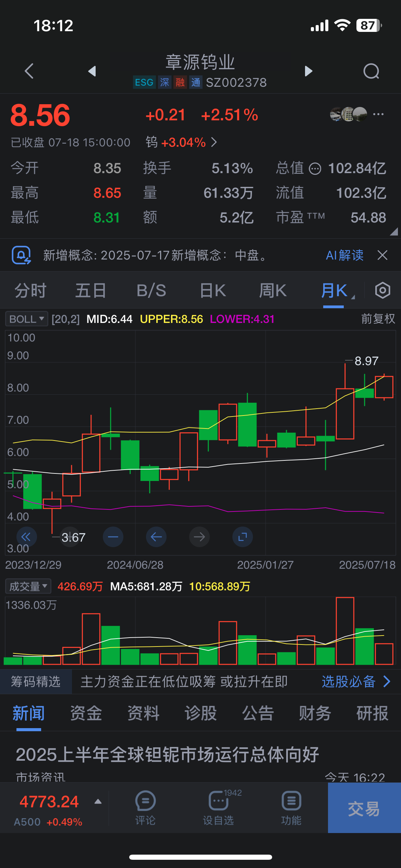Viewport: 401px width, 868px height.
Task: Open news 2025上半年全球钽铌市场运行总体向好
Action: (167, 755)
